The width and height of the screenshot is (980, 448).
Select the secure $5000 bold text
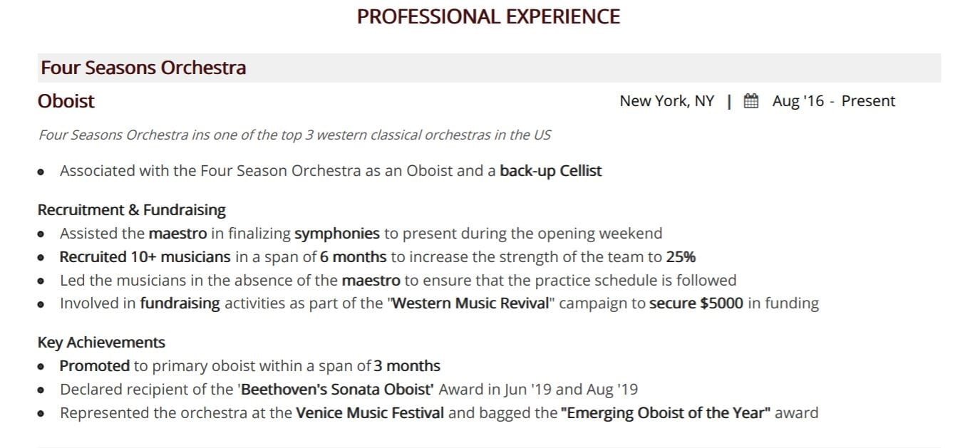pyautogui.click(x=696, y=303)
